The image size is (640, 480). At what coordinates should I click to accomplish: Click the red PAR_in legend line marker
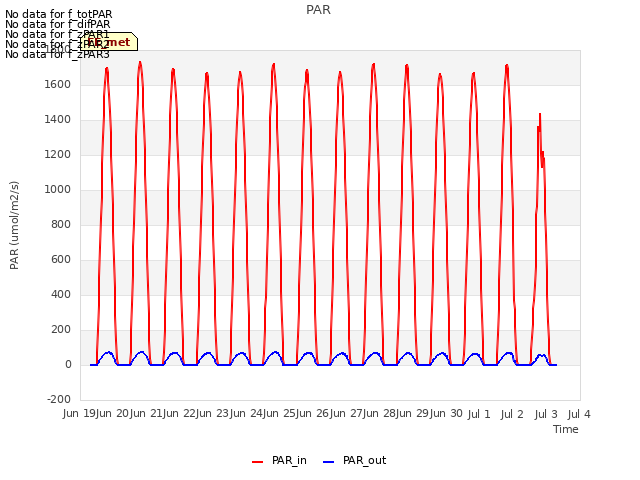(x=257, y=462)
